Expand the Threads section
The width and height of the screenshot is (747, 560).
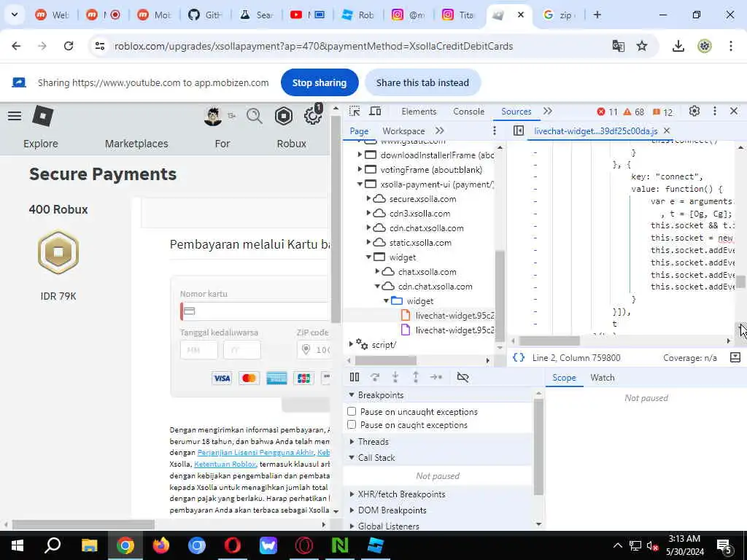(x=352, y=441)
